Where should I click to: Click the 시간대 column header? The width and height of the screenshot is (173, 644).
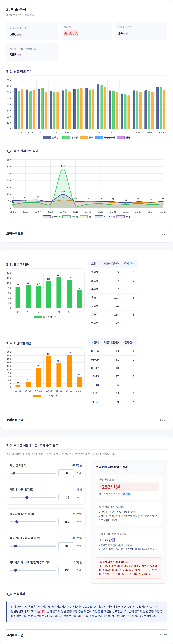click(95, 342)
